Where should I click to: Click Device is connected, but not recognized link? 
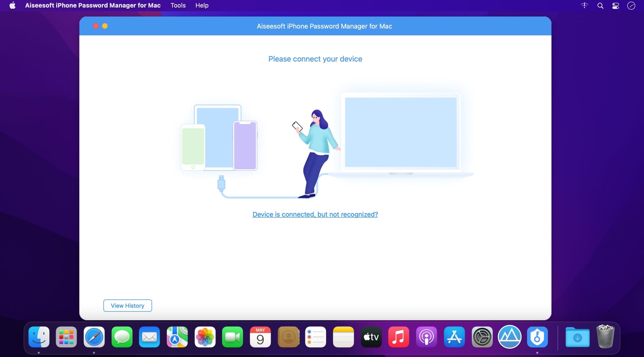(315, 214)
